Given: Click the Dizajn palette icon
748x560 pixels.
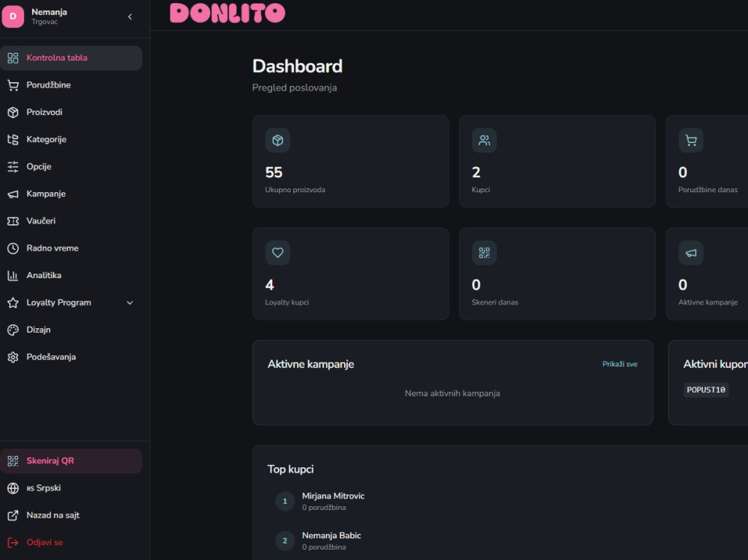Looking at the screenshot, I should (13, 330).
